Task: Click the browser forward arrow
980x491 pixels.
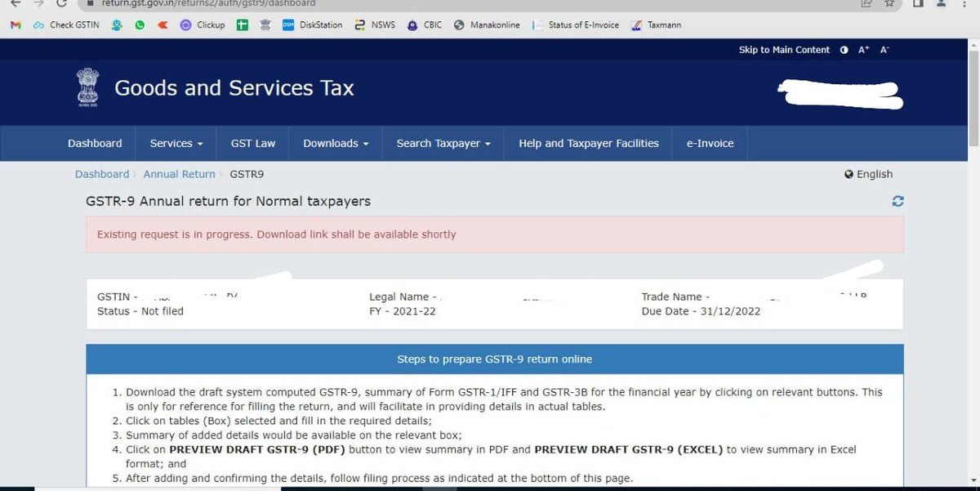Action: [x=38, y=3]
